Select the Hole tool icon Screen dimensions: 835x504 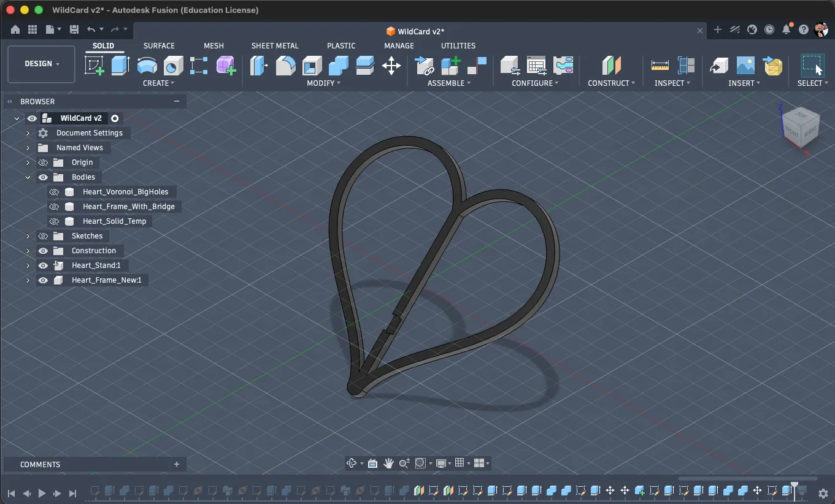[x=173, y=65]
